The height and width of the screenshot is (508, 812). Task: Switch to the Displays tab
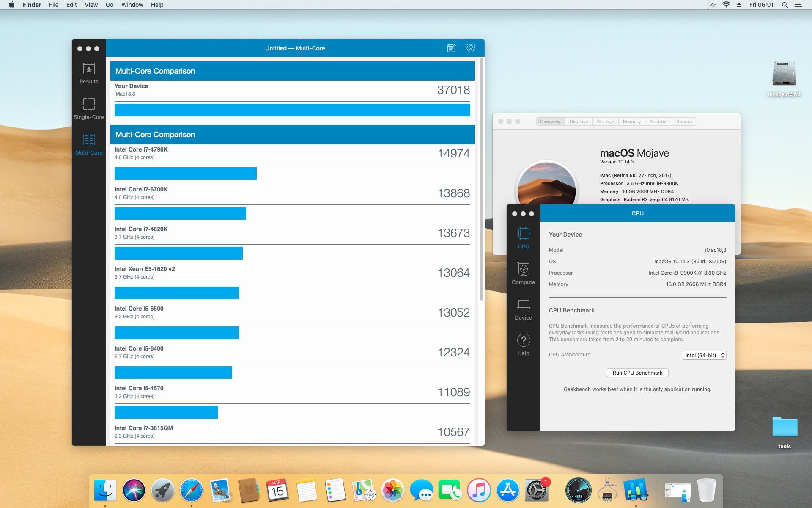pos(579,121)
